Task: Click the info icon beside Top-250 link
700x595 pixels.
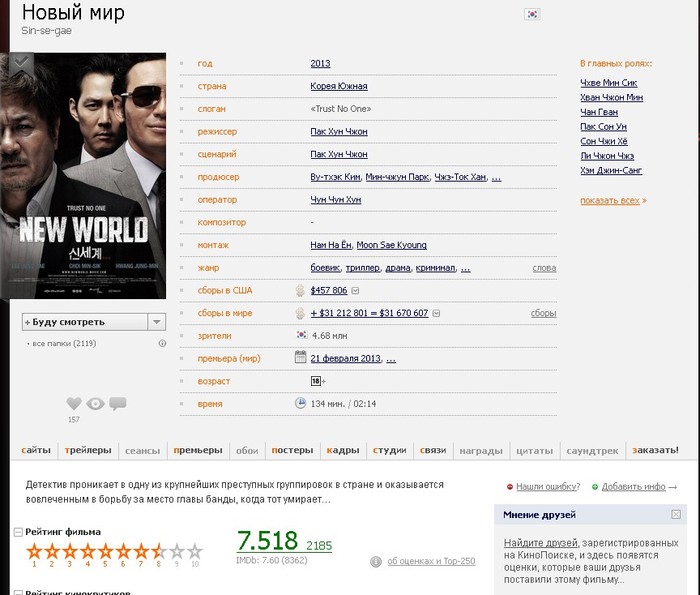Action: pos(376,562)
